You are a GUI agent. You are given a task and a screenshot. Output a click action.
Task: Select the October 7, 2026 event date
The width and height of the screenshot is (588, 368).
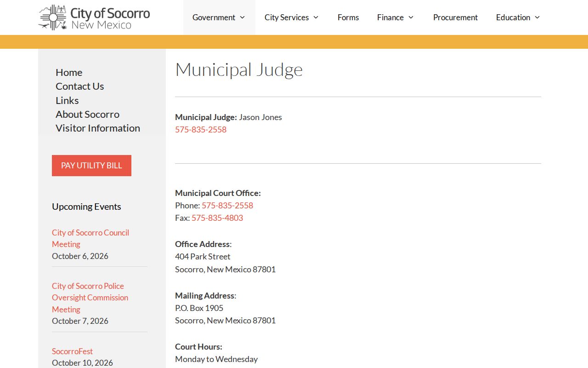(x=80, y=321)
